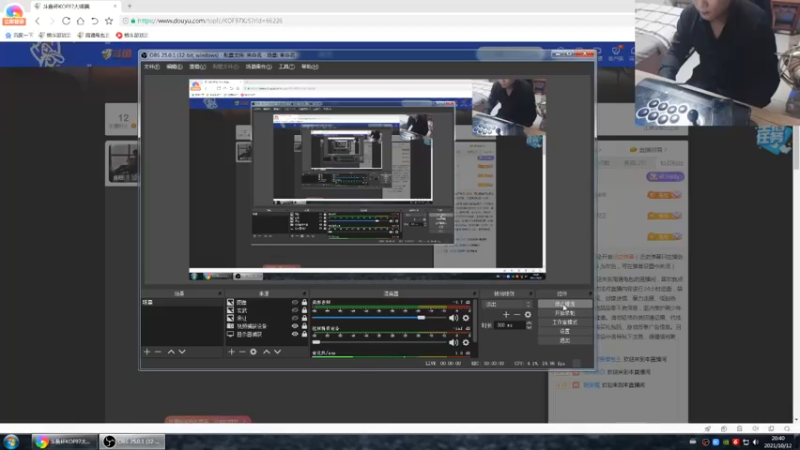Viewport: 800px width, 450px height.
Task: Toggle visibility eye of the 图像 source
Action: click(295, 303)
